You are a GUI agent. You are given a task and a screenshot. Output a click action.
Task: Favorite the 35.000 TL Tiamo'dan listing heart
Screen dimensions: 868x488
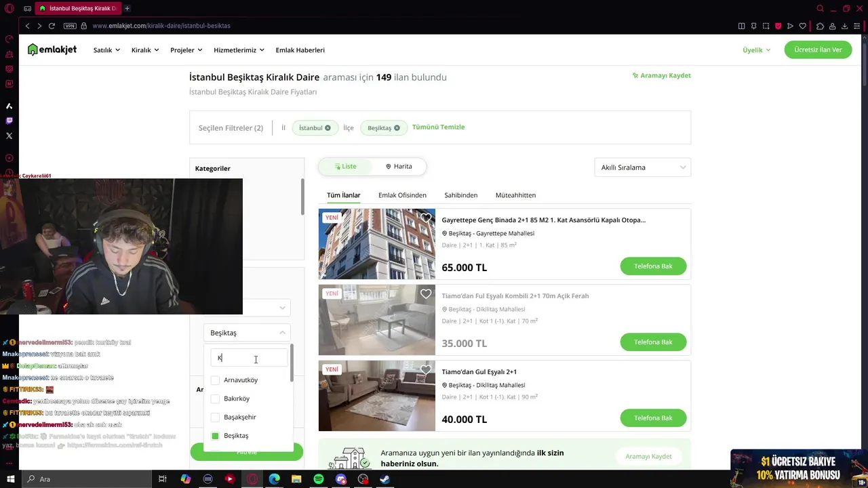click(426, 294)
